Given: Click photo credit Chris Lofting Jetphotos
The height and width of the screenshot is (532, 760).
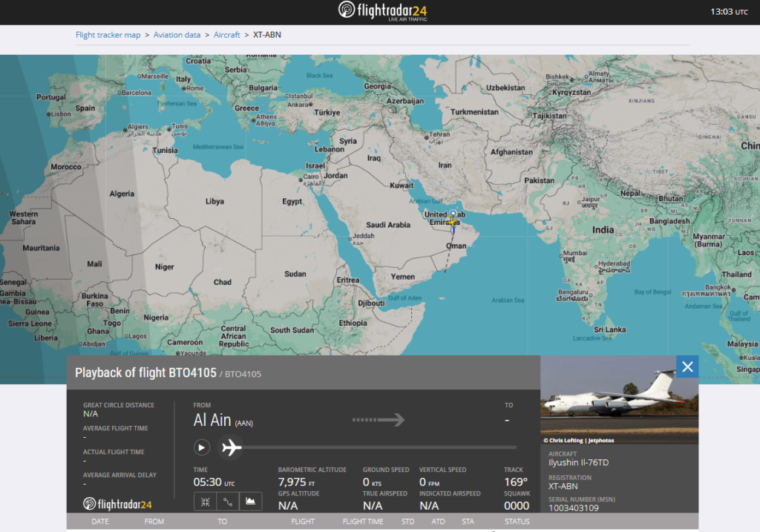Looking at the screenshot, I should [578, 441].
